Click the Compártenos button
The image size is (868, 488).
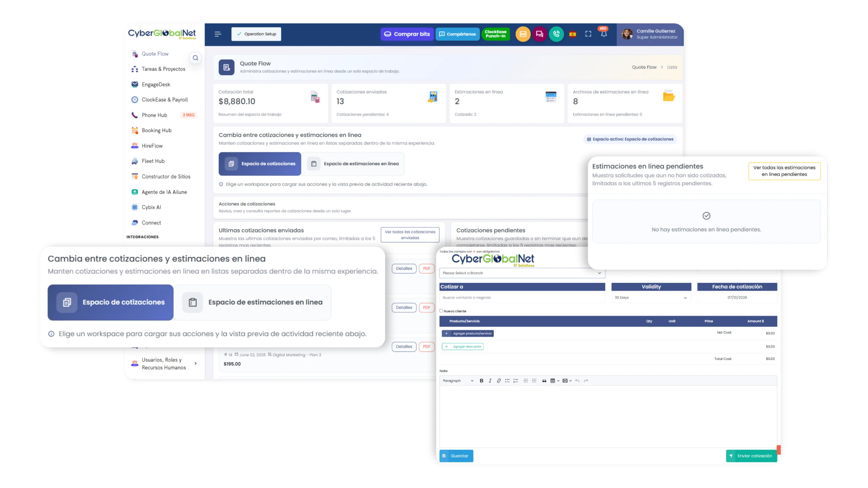pos(457,34)
